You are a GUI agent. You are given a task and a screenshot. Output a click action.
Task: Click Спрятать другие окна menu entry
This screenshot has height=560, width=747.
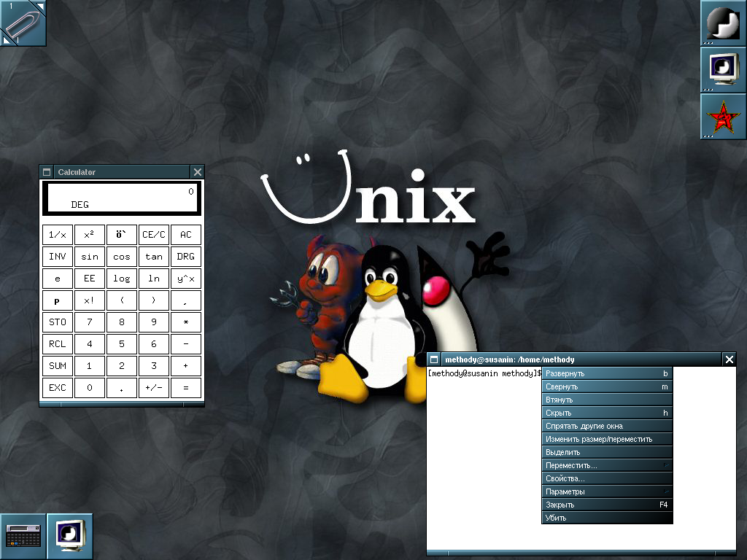coord(605,425)
